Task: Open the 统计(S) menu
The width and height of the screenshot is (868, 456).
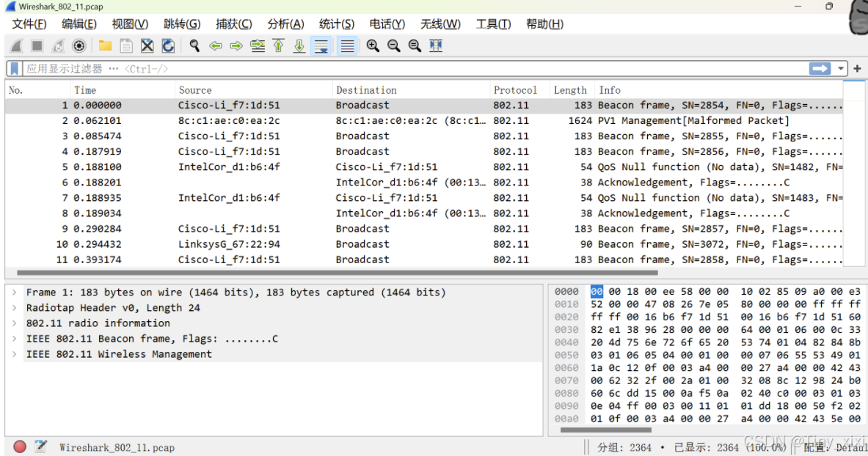Action: click(x=337, y=24)
